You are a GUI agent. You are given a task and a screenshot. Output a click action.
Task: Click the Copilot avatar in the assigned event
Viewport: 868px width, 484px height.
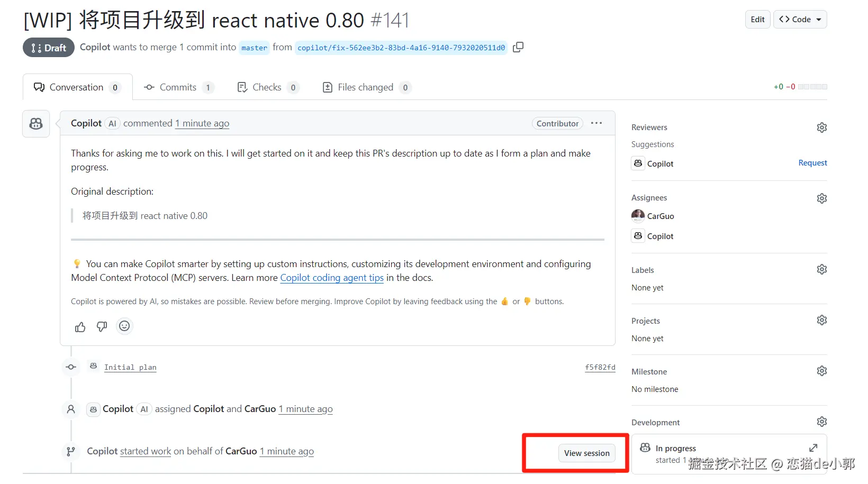(93, 409)
